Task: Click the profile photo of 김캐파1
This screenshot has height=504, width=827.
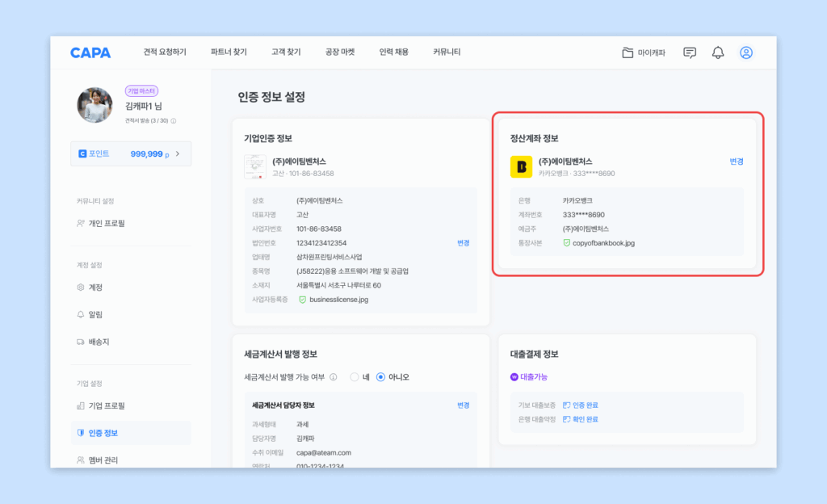Action: [x=95, y=106]
